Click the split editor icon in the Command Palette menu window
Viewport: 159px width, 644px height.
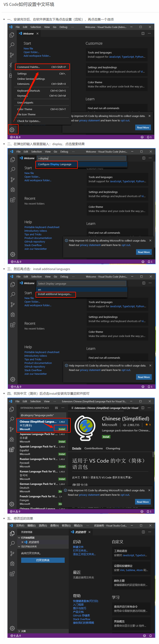pyautogui.click(x=143, y=34)
